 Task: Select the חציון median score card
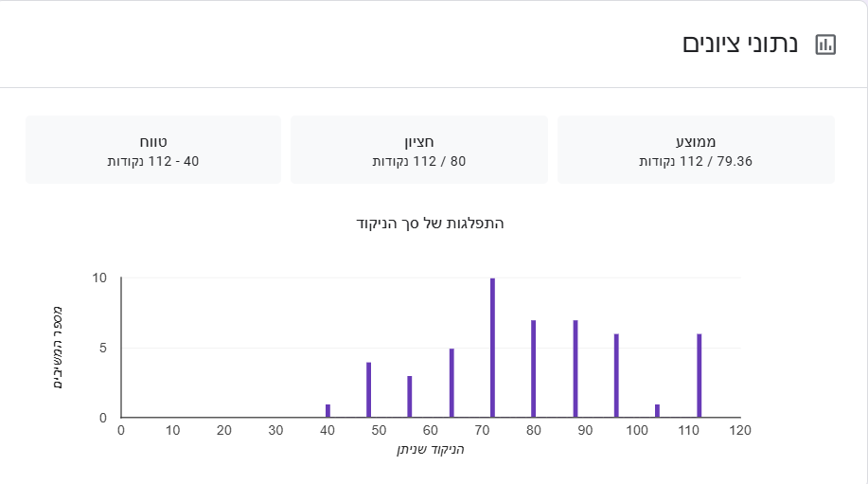(x=418, y=150)
